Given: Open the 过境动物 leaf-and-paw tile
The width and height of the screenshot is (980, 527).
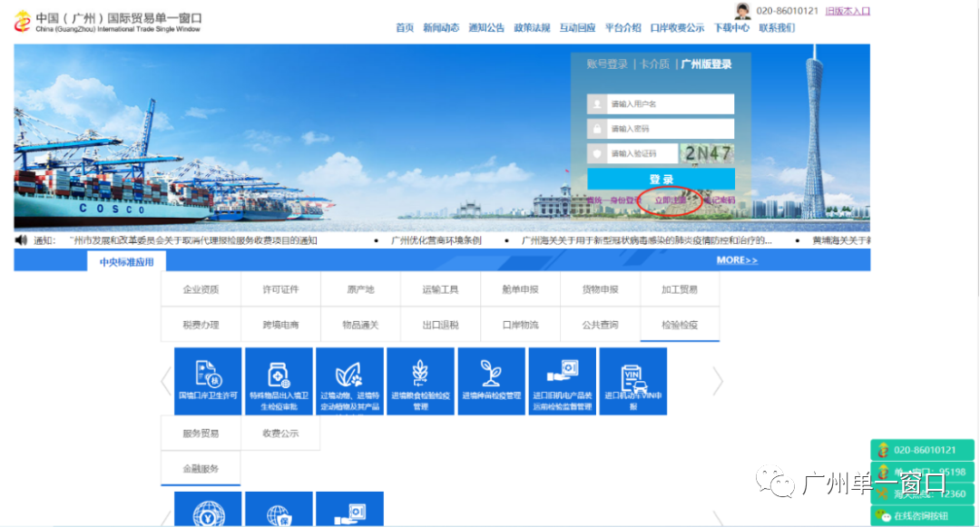Looking at the screenshot, I should point(349,381).
